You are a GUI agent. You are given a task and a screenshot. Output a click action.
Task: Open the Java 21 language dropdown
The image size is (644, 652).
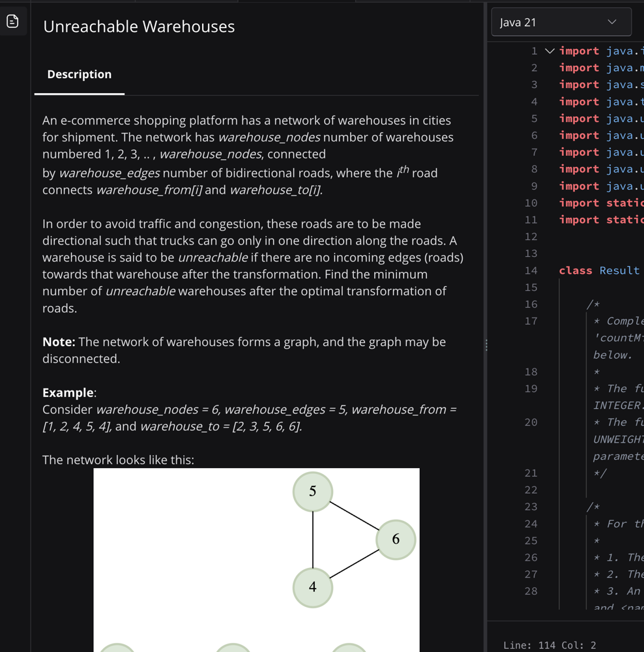click(561, 22)
